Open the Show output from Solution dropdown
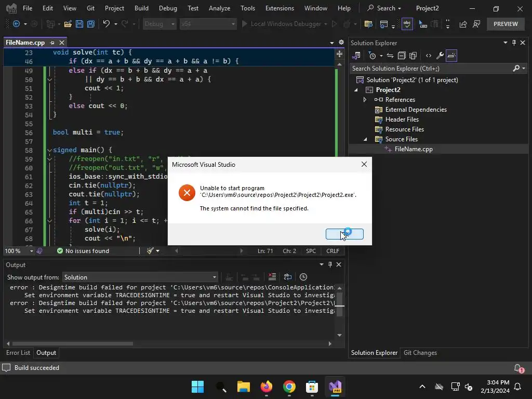 [x=140, y=277]
